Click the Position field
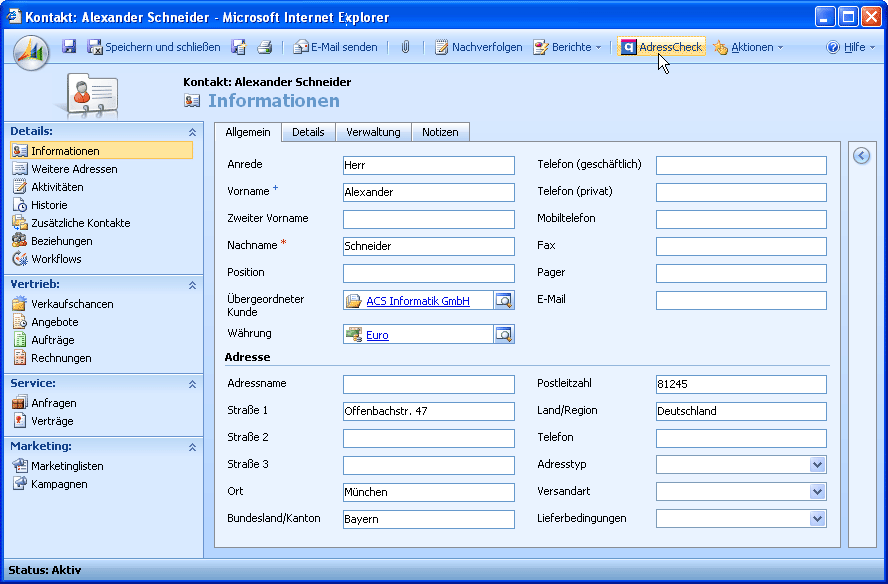This screenshot has width=888, height=584. [429, 273]
